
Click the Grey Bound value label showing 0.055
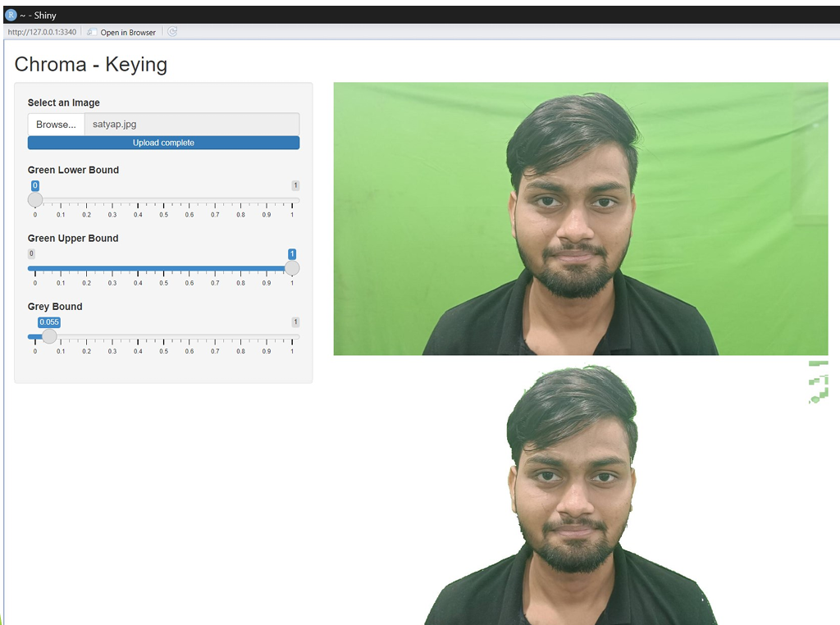[x=48, y=322]
